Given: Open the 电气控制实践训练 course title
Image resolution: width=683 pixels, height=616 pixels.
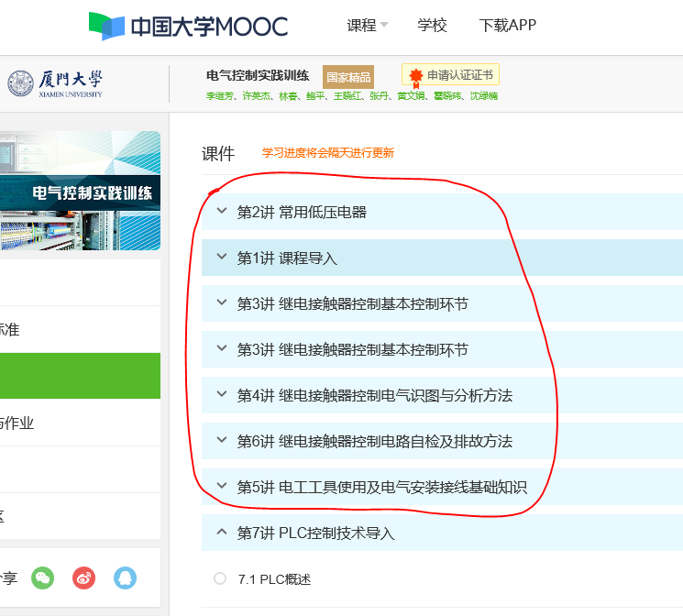Looking at the screenshot, I should point(258,75).
